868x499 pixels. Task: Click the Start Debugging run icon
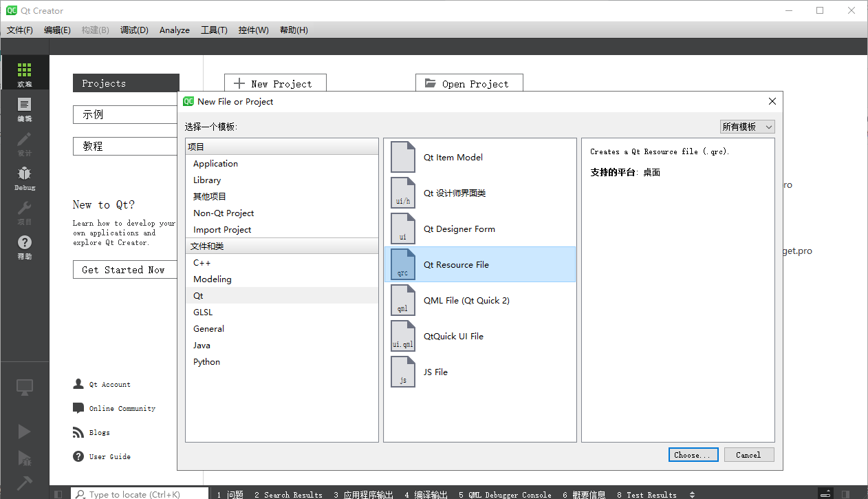(x=25, y=458)
